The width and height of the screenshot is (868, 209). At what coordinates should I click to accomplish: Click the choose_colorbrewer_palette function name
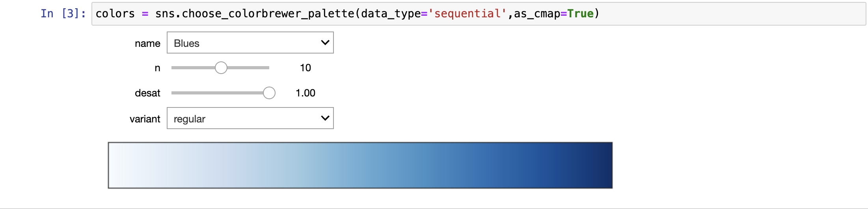(268, 14)
